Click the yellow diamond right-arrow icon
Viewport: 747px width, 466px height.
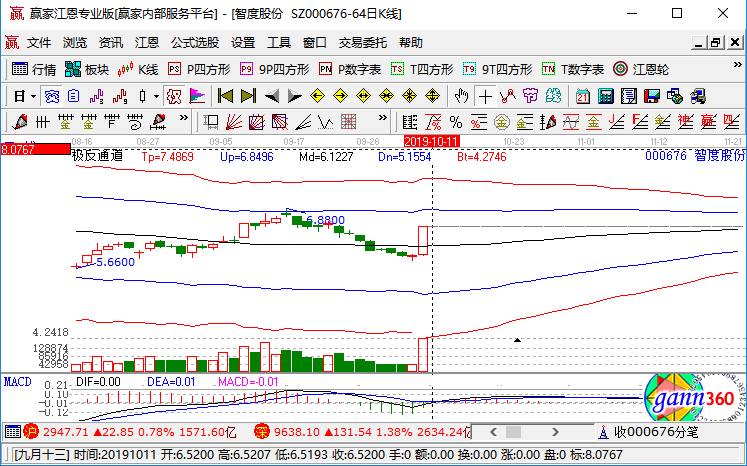(x=341, y=96)
